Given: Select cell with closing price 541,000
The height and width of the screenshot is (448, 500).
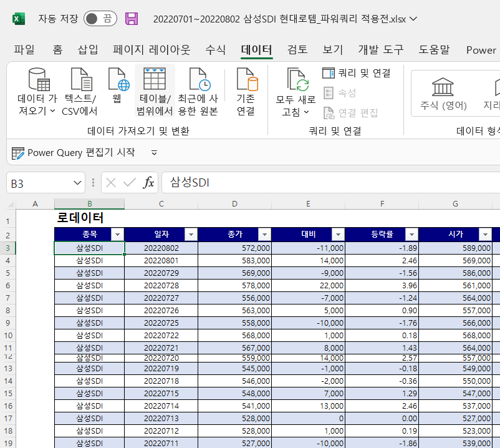Looking at the screenshot, I should click(234, 406).
